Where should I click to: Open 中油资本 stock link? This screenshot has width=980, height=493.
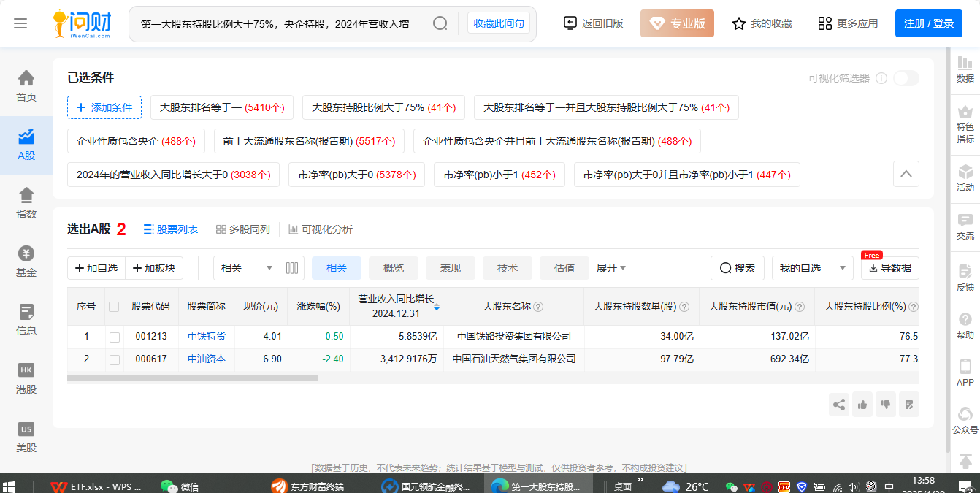coord(207,359)
